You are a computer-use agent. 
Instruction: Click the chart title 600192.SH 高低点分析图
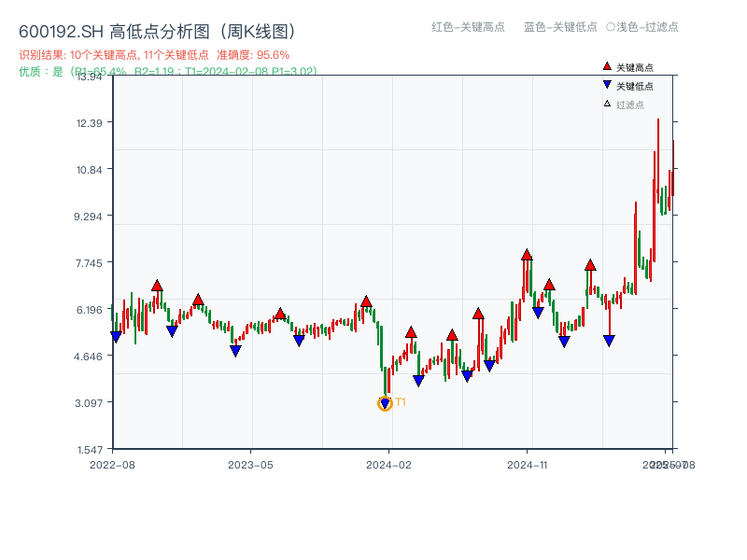click(157, 32)
